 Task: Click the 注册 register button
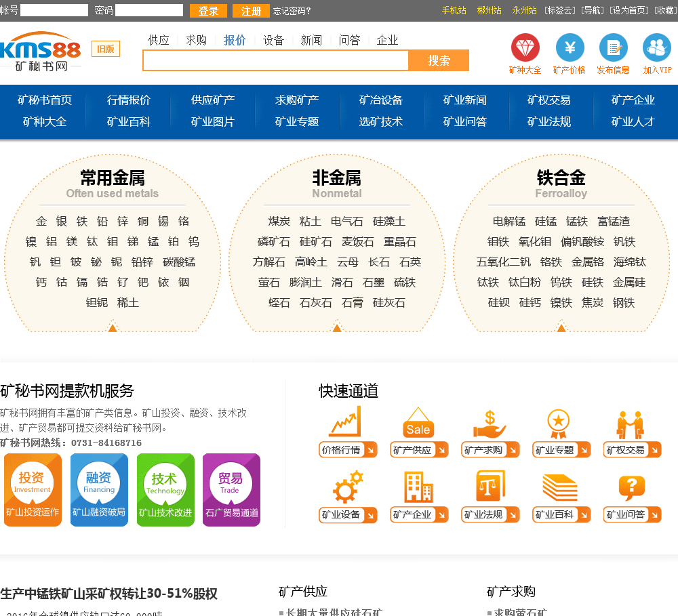252,11
